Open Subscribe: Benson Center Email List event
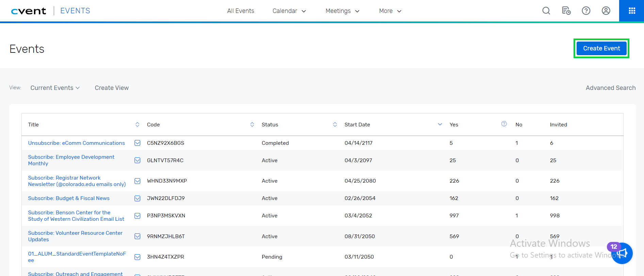Viewport: 644px width, 276px height. (76, 216)
